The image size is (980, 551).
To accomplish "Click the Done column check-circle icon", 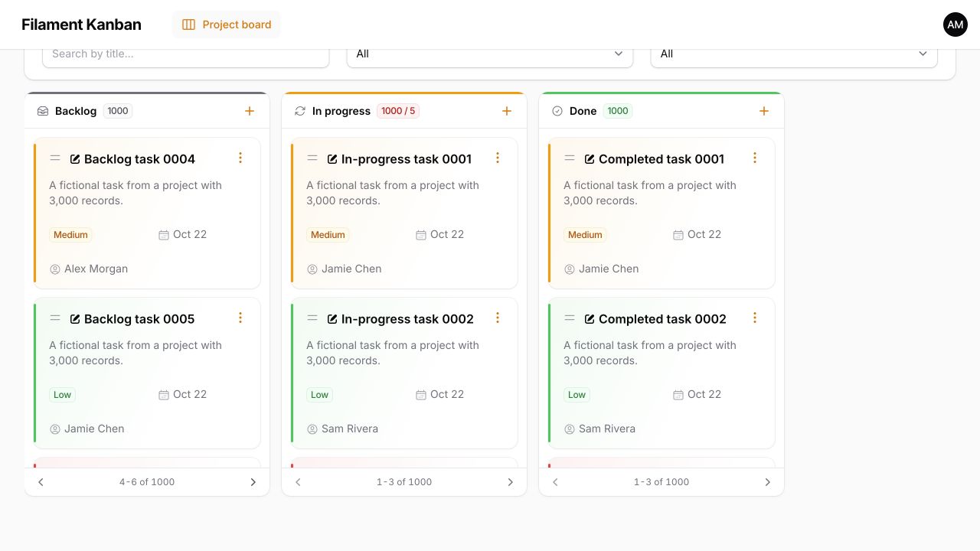I will (x=557, y=111).
